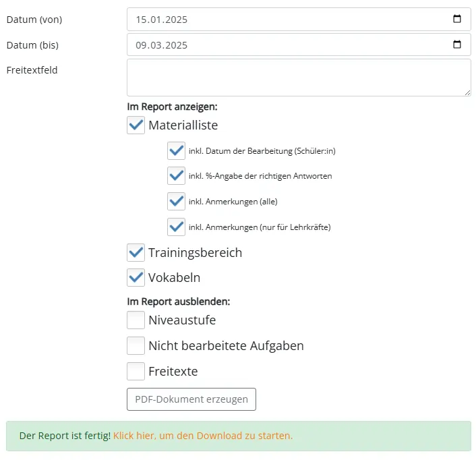Click the Datum (von) date field
This screenshot has width=476, height=460.
click(283, 20)
